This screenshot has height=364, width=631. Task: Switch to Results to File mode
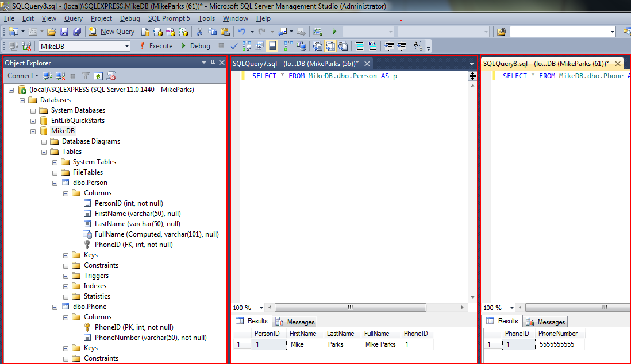click(343, 46)
